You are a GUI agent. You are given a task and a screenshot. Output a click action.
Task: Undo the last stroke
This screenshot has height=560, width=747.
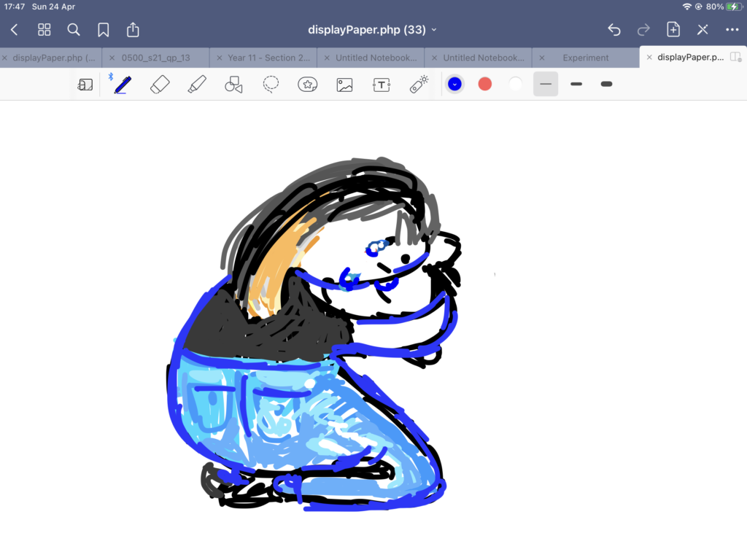[x=614, y=30]
